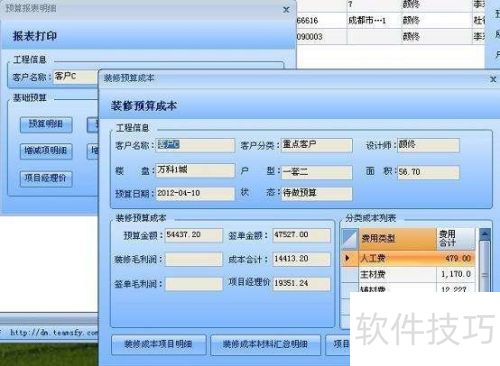Click the 签单金额 field 47527.00

coord(301,235)
